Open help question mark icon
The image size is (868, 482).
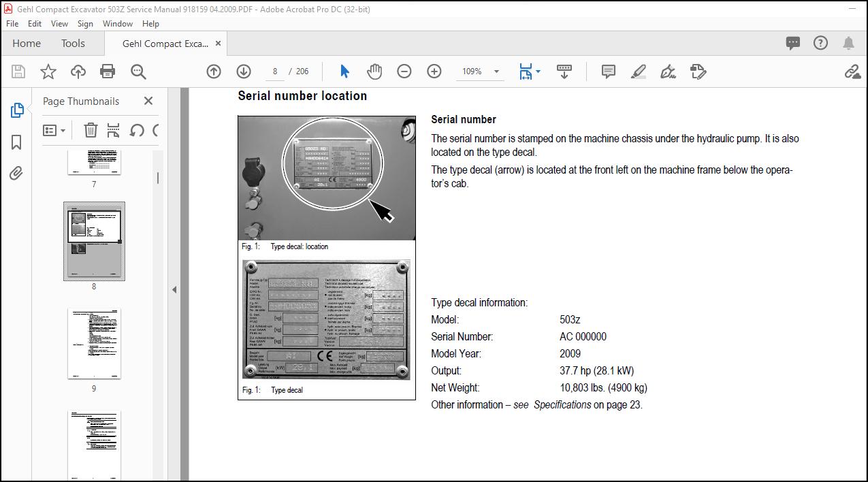821,43
